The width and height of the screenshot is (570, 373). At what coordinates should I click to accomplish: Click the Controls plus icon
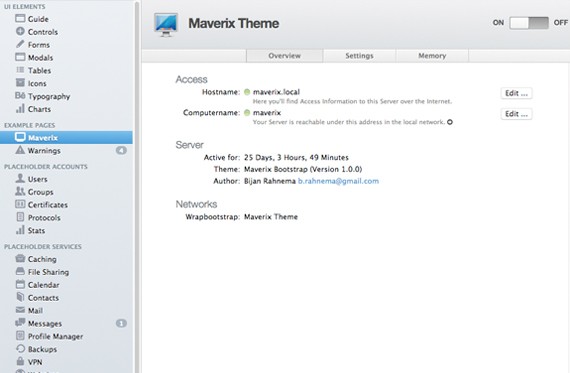point(20,31)
